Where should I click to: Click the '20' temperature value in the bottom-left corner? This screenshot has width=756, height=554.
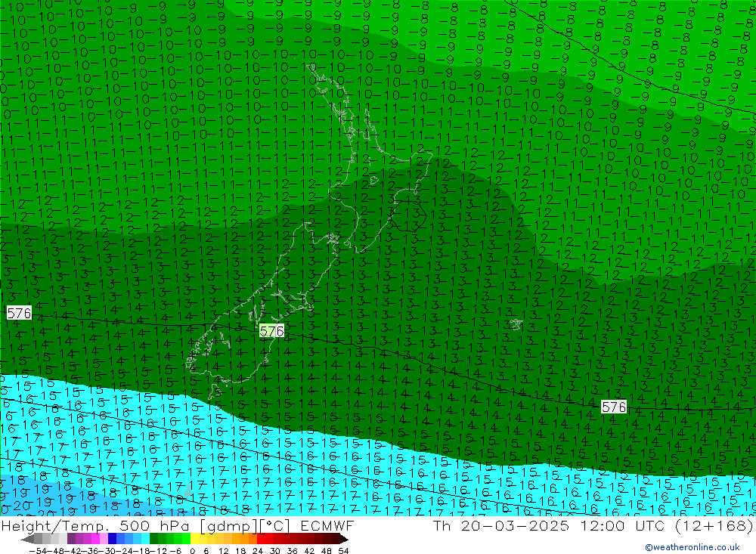[23, 506]
